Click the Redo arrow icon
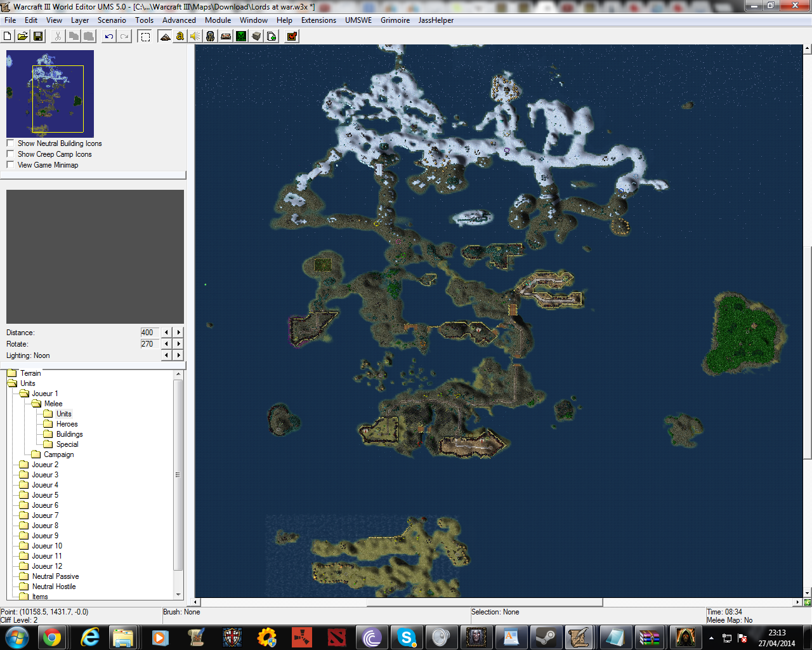Screen dimensions: 812x650 point(124,36)
